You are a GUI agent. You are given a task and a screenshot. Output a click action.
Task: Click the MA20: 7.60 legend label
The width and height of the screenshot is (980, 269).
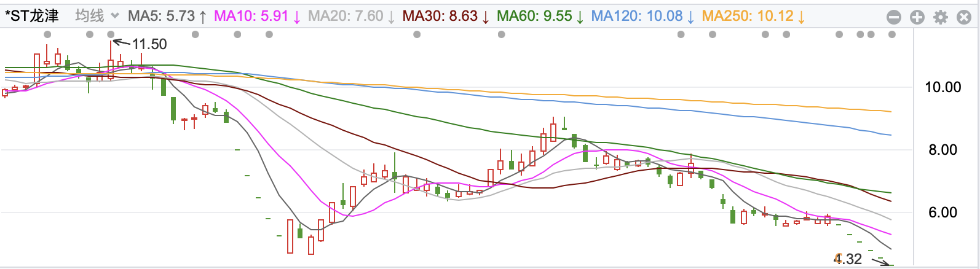[352, 16]
